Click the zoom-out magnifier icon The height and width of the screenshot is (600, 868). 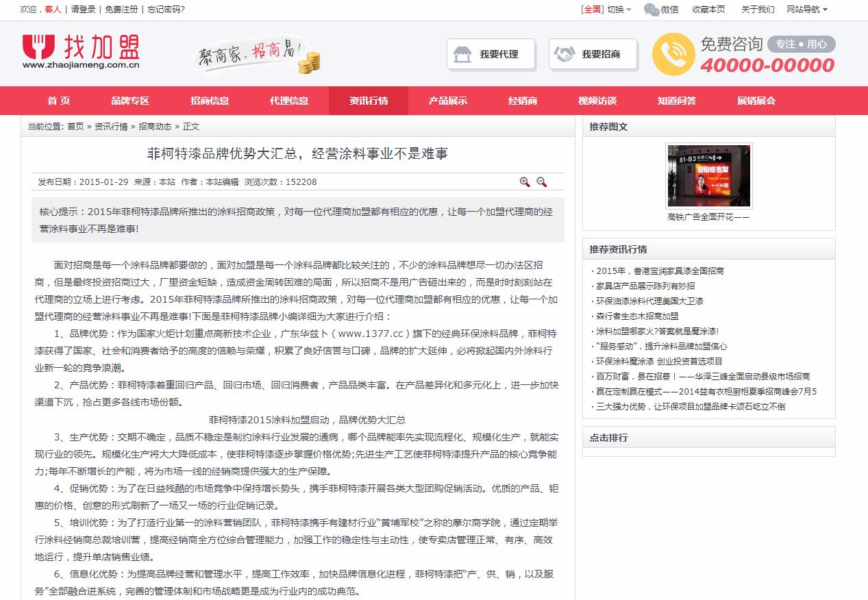542,182
